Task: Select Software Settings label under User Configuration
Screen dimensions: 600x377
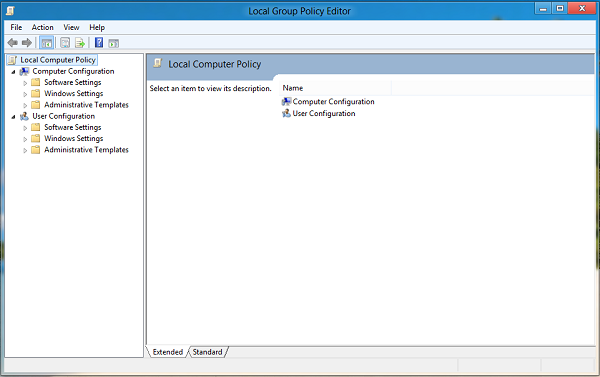Action: tap(73, 127)
